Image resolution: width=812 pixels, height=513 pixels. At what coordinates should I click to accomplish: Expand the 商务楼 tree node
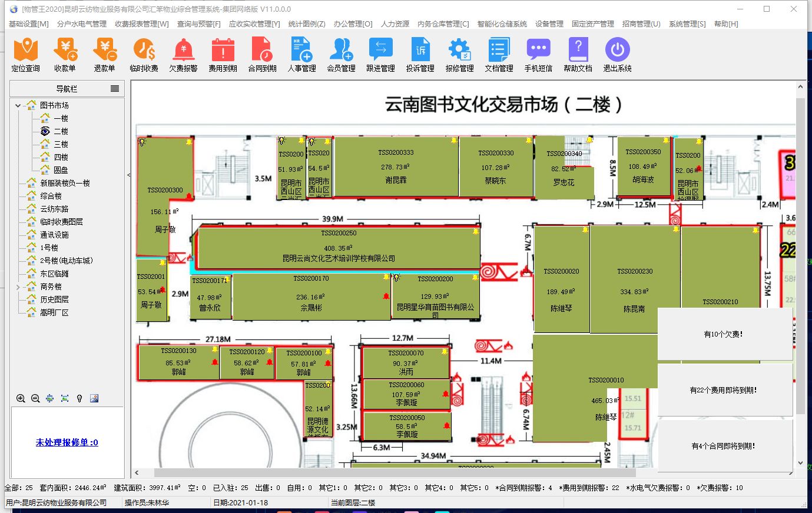pyautogui.click(x=18, y=287)
